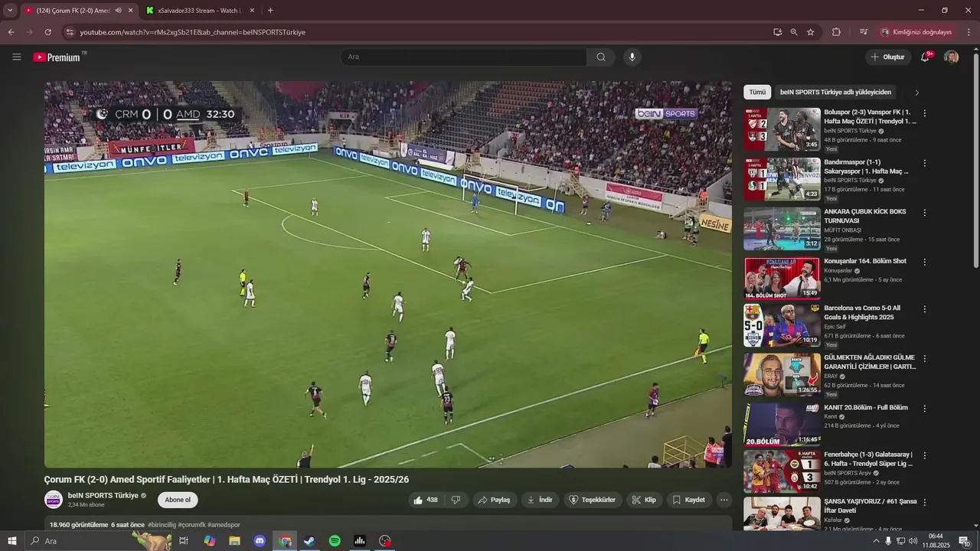Open the YouTube hamburger guide menu
The width and height of the screenshot is (980, 551).
pyautogui.click(x=17, y=57)
